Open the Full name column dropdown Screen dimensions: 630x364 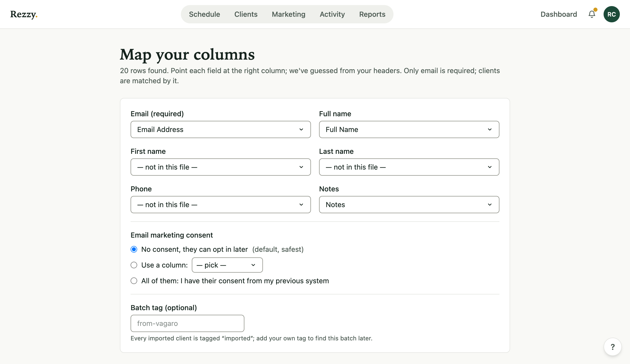[x=409, y=129]
